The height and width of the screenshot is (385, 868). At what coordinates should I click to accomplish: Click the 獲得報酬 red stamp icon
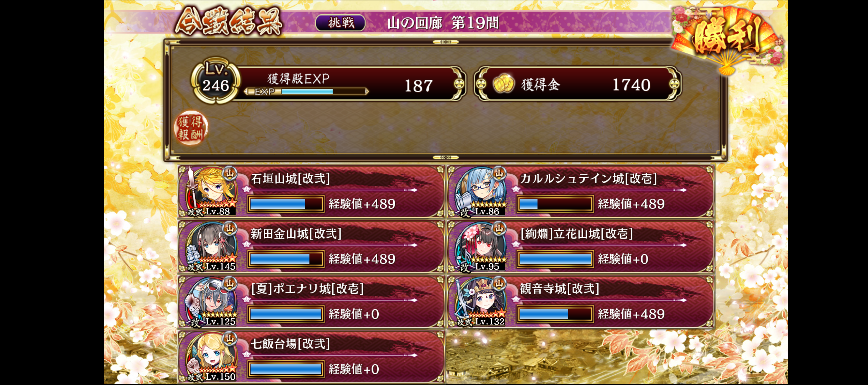click(191, 128)
